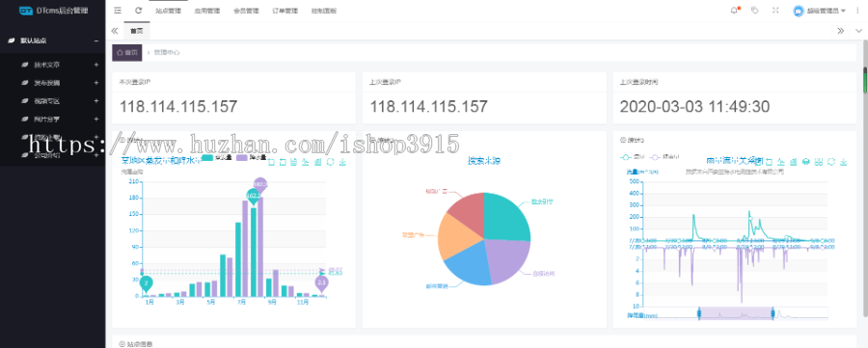The height and width of the screenshot is (348, 868).
Task: Open 技术文章 in the sidebar
Action: click(47, 65)
